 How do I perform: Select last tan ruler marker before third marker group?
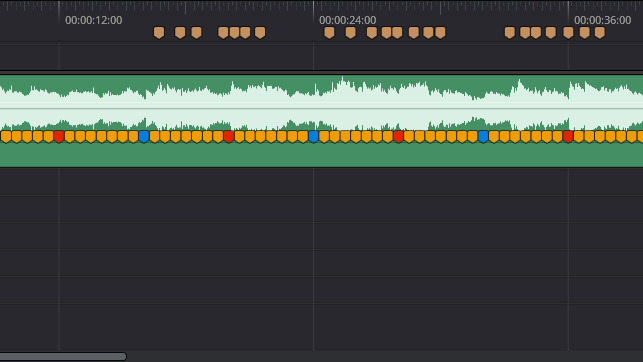point(440,33)
